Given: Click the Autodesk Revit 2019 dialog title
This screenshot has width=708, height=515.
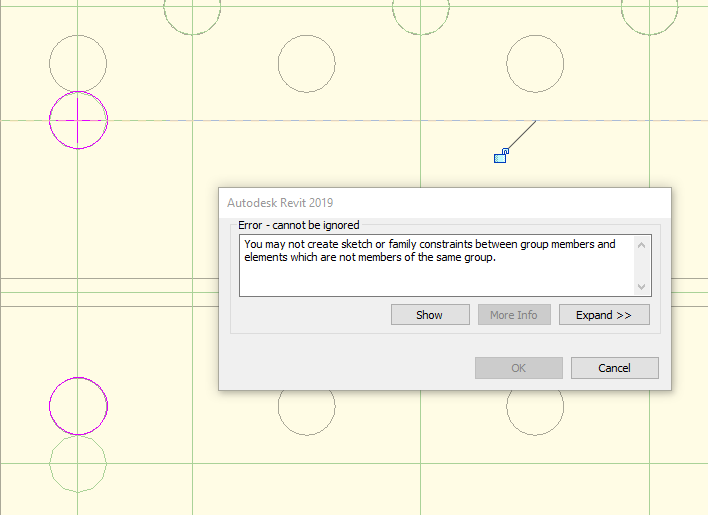Looking at the screenshot, I should pyautogui.click(x=280, y=203).
